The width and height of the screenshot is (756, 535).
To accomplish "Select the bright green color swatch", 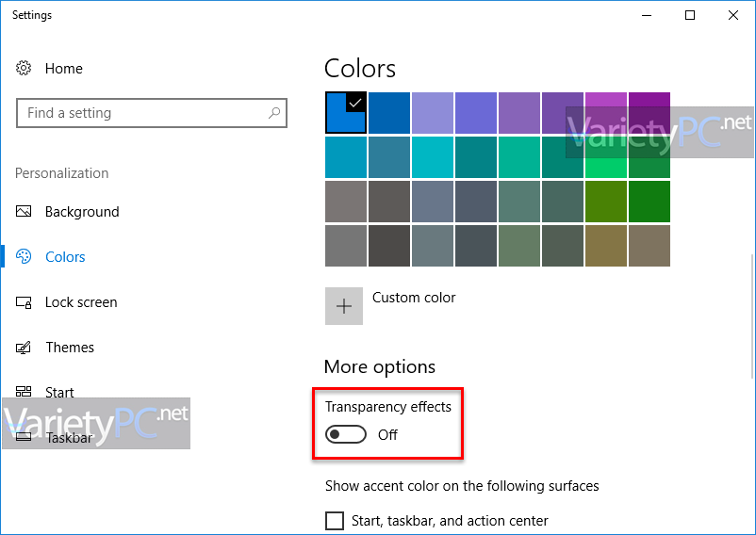I will pyautogui.click(x=606, y=157).
